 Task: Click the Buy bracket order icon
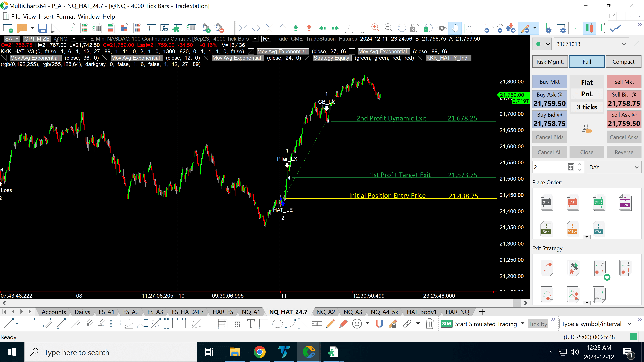click(573, 229)
